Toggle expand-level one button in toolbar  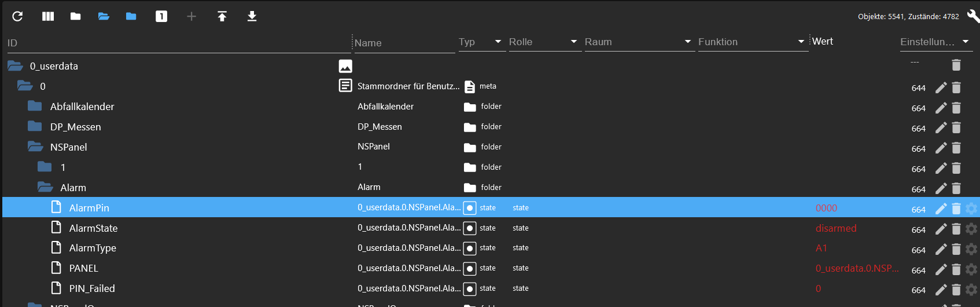point(161,16)
